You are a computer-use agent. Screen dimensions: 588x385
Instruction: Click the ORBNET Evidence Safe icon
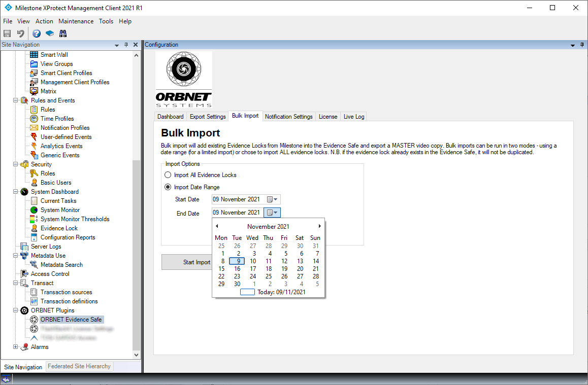click(34, 320)
